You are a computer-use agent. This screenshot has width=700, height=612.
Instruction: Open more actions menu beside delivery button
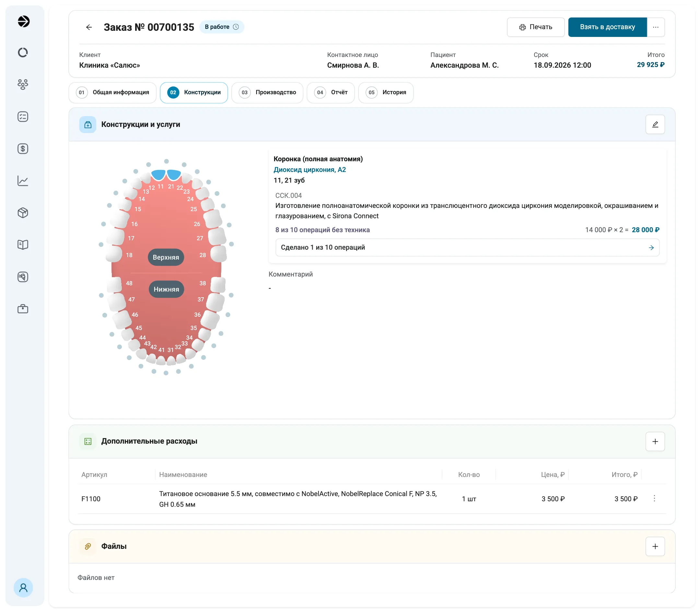click(x=656, y=27)
